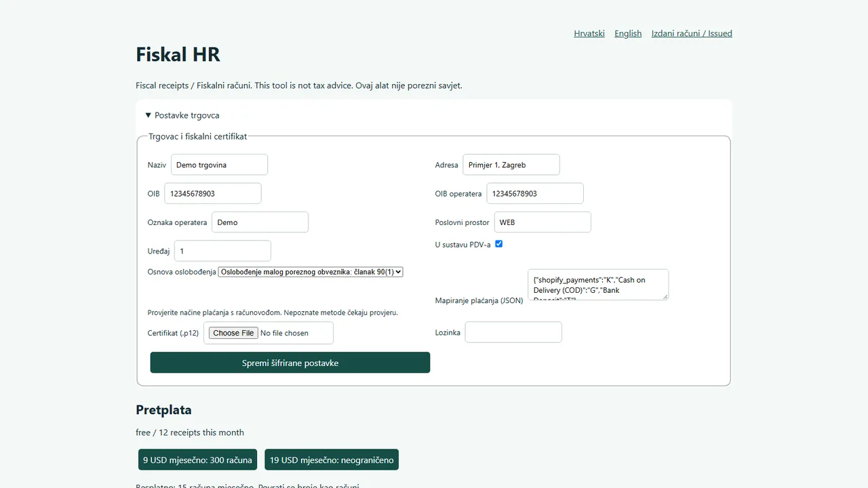
Task: Click the Poslovni prostor field
Action: 542,222
